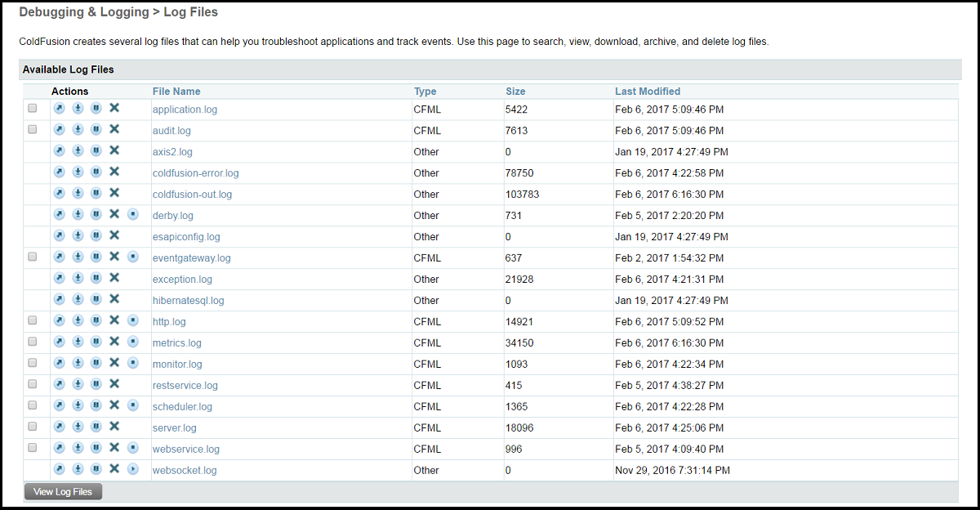Viewport: 980px width, 510px height.
Task: Sort by the Last Modified column header
Action: pos(648,92)
